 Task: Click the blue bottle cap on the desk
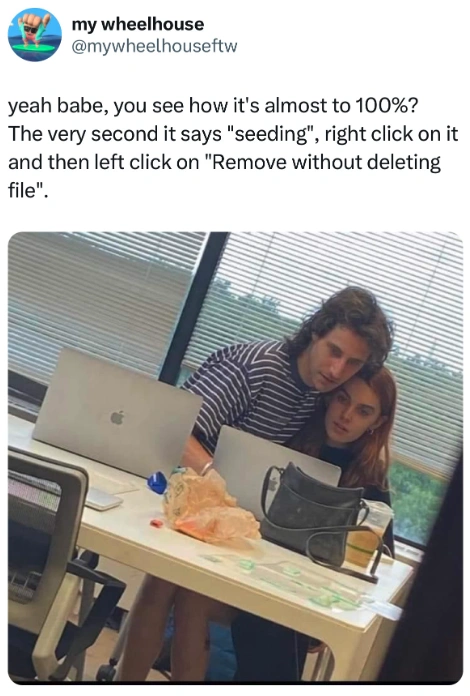(157, 482)
